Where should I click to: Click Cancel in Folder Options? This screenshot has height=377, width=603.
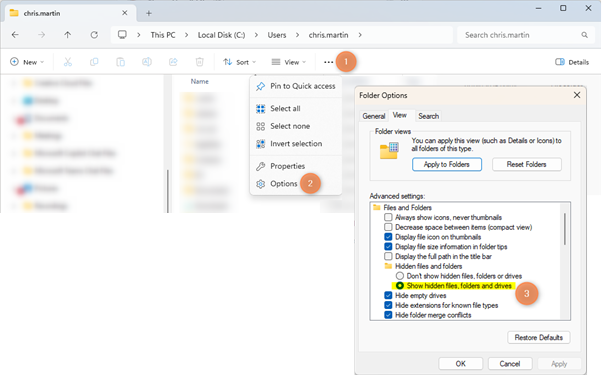[x=510, y=364]
